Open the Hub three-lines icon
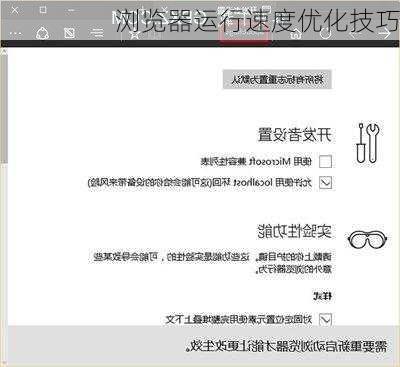This screenshot has height=367, width=400. pos(96,33)
